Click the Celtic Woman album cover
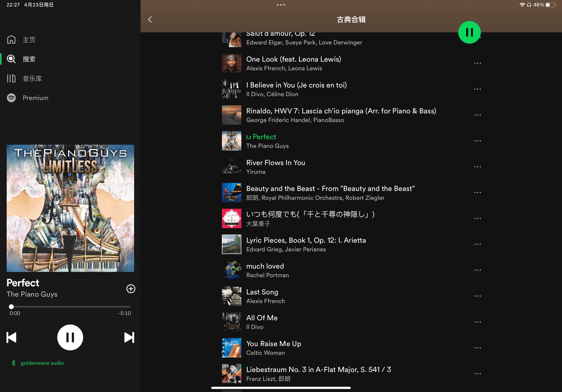Viewport: 562px width, 392px height. (x=232, y=348)
